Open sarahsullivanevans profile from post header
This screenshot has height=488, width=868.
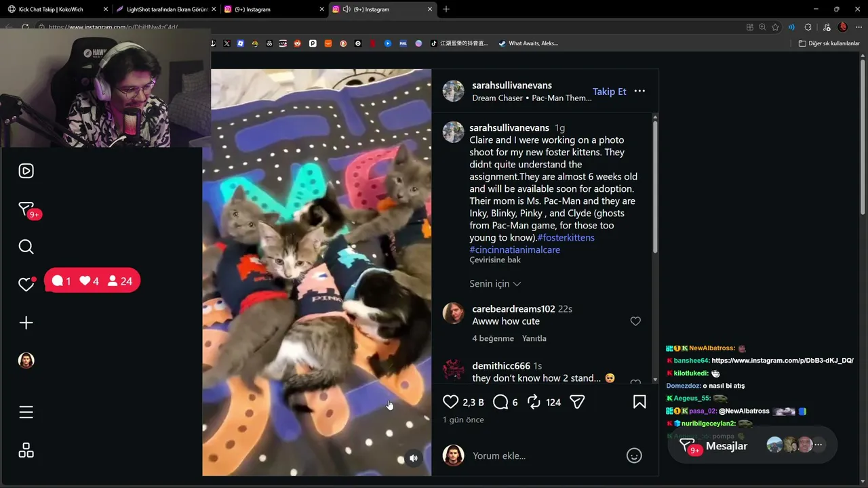point(512,85)
